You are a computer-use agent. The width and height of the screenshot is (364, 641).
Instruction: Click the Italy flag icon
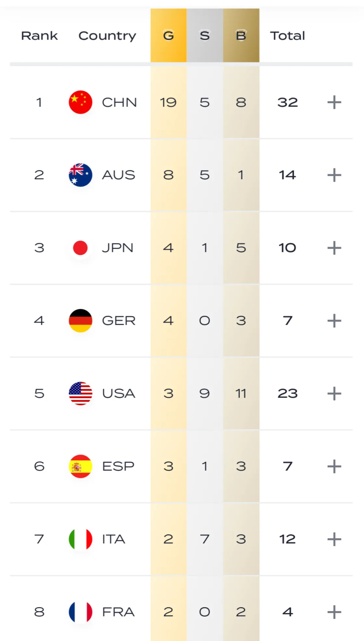80,539
